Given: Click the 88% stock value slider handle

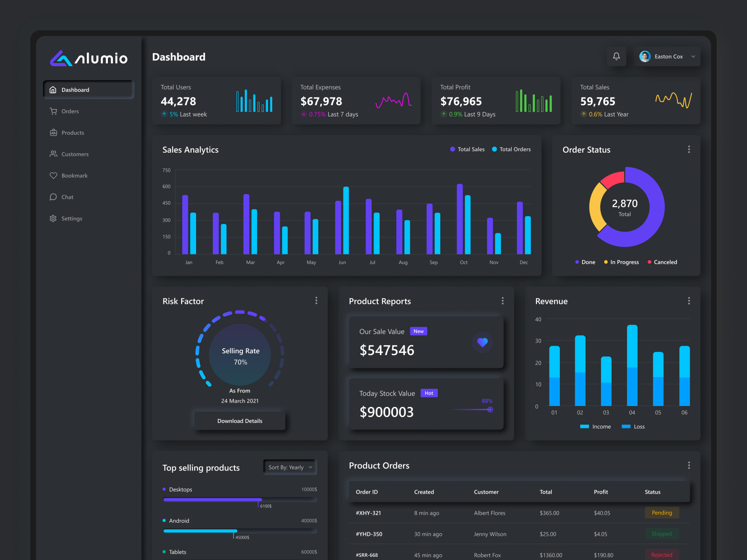Looking at the screenshot, I should point(490,409).
